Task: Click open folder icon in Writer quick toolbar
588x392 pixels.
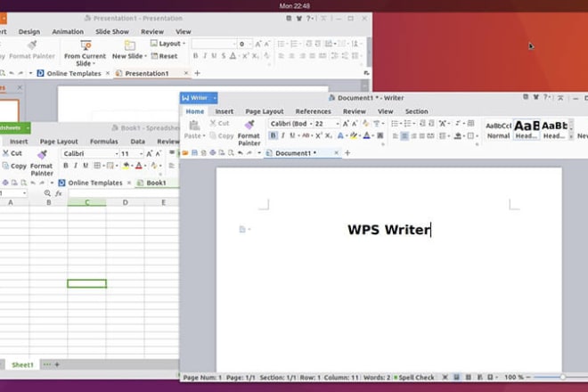Action: tap(185, 153)
